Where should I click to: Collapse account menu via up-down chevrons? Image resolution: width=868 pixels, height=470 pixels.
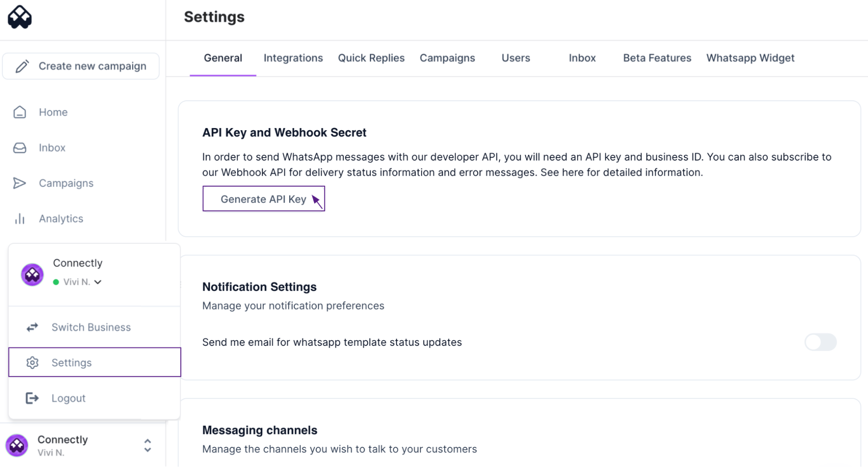click(x=148, y=446)
